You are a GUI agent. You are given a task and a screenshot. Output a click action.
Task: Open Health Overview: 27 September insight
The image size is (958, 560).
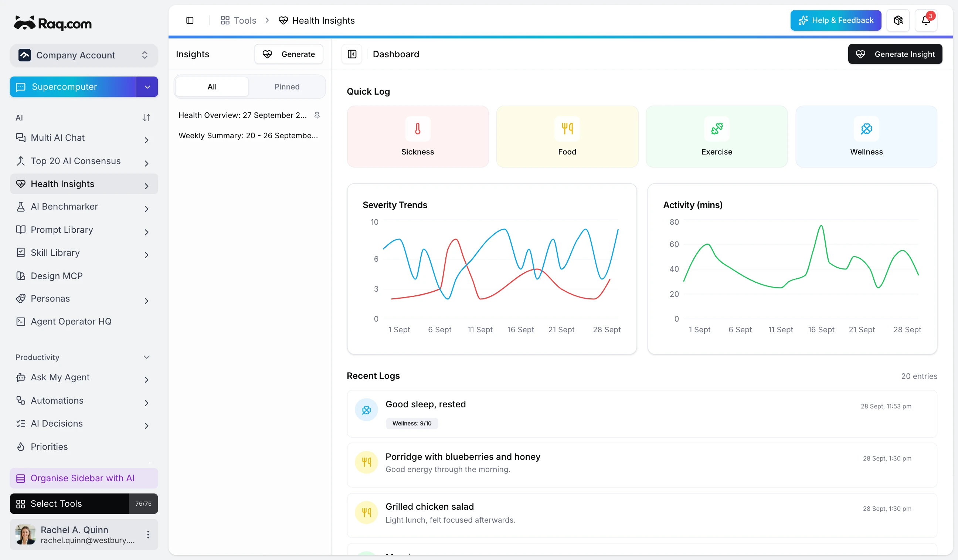click(x=242, y=115)
